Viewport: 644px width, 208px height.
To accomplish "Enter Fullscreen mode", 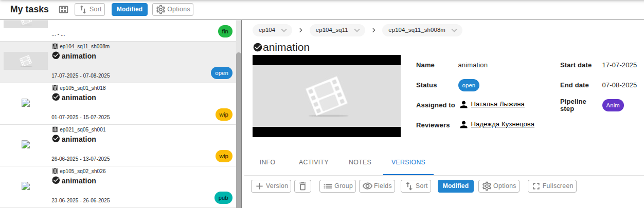I will coord(552,186).
